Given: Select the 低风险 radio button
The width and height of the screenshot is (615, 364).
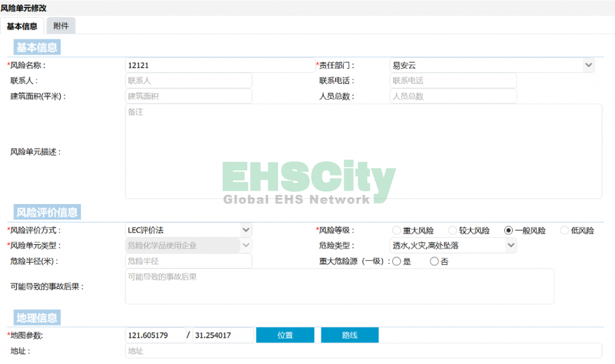Looking at the screenshot, I should (565, 231).
